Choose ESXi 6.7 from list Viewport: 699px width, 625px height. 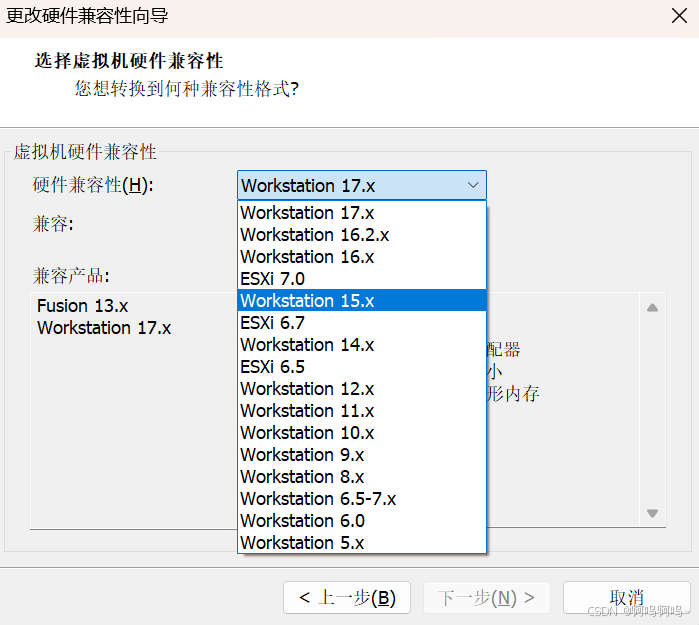pos(362,323)
